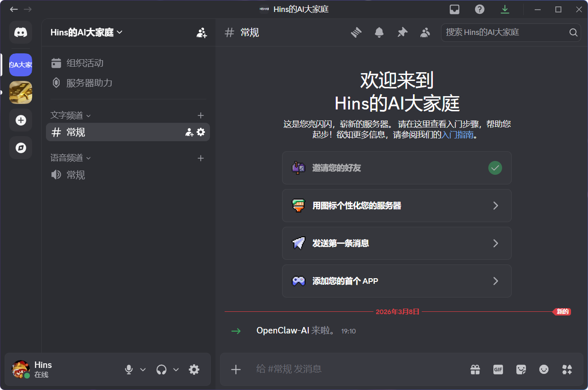Click the plus attachment button in the message bar

[x=236, y=369]
